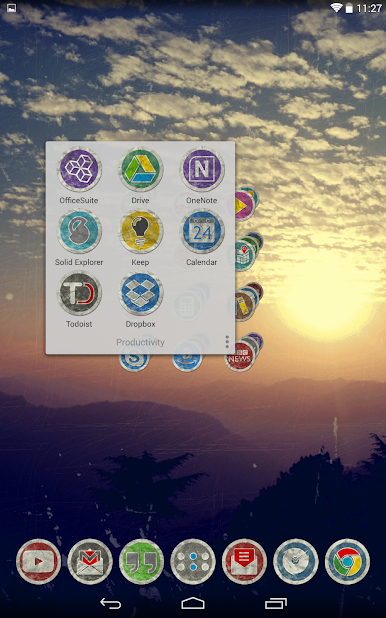Open the app drawer button
The image size is (386, 618).
[x=193, y=562]
